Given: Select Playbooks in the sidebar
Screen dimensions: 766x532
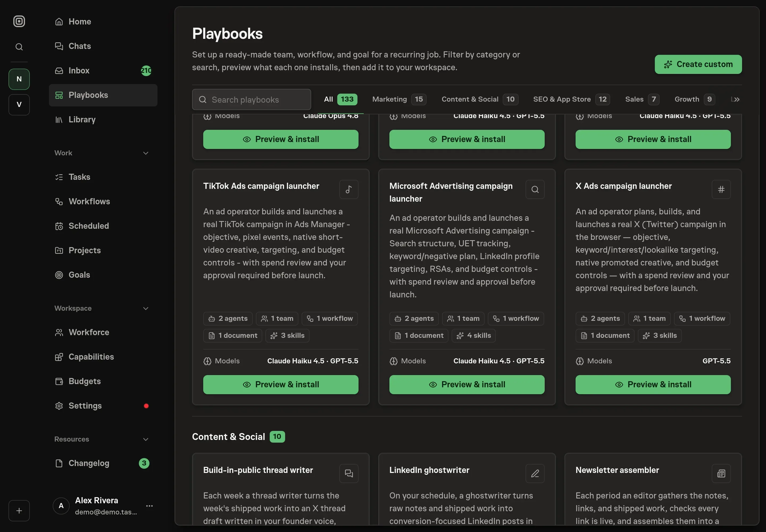Looking at the screenshot, I should click(x=103, y=95).
